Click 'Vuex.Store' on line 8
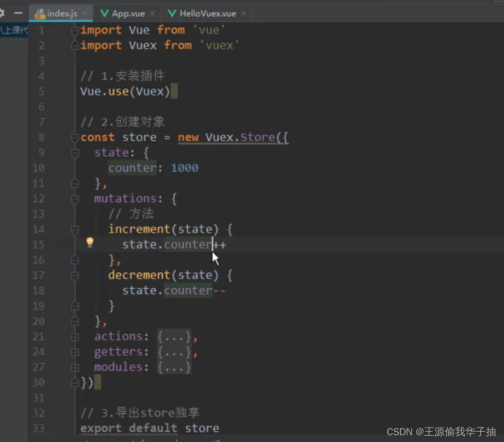 click(x=240, y=138)
